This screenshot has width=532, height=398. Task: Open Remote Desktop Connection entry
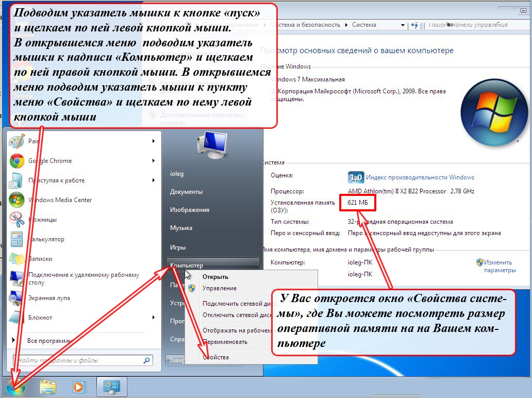tap(83, 278)
